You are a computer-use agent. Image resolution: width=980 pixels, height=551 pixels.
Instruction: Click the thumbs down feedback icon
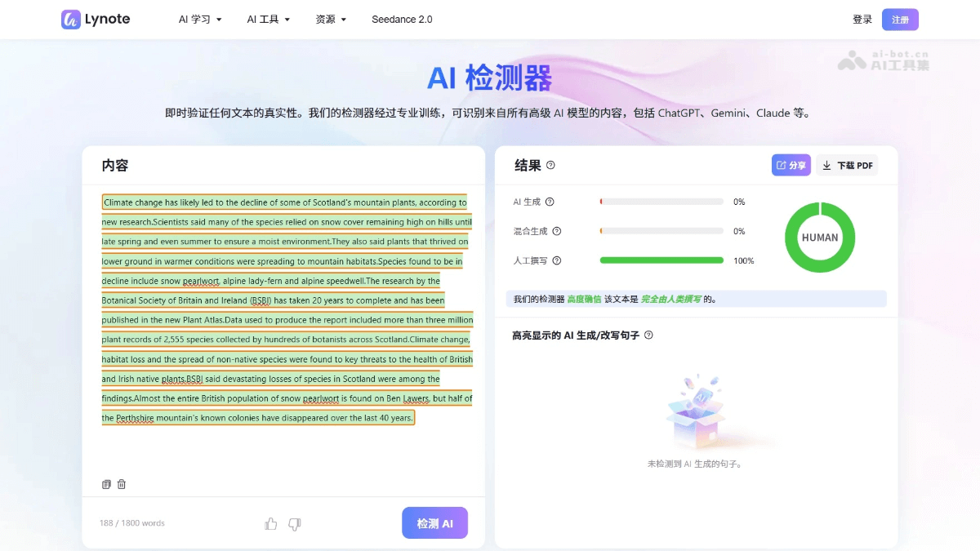click(295, 523)
